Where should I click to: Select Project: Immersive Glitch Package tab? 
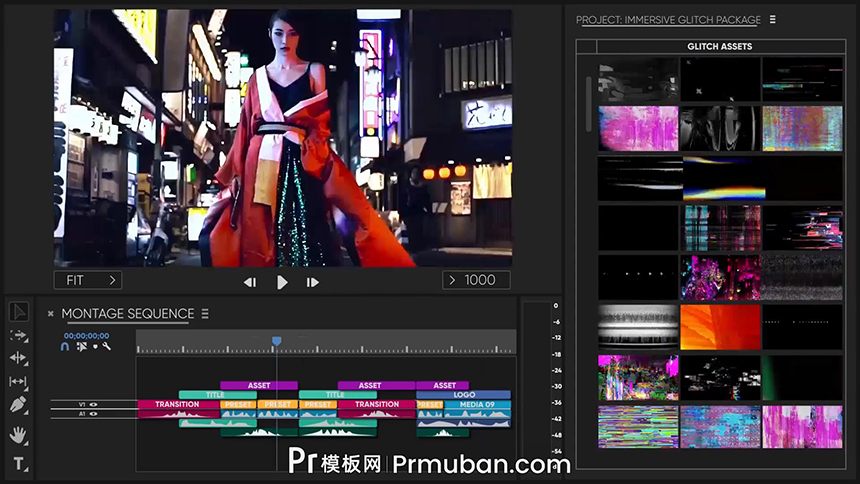[x=668, y=20]
